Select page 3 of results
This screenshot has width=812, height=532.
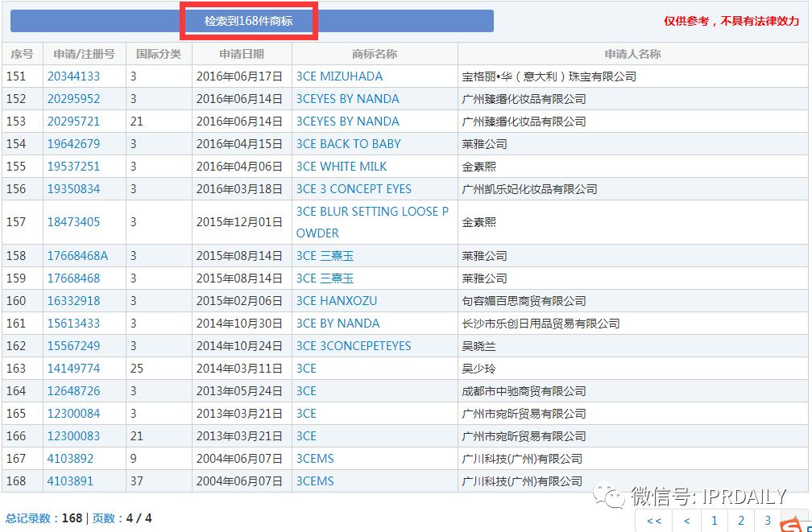(x=767, y=521)
